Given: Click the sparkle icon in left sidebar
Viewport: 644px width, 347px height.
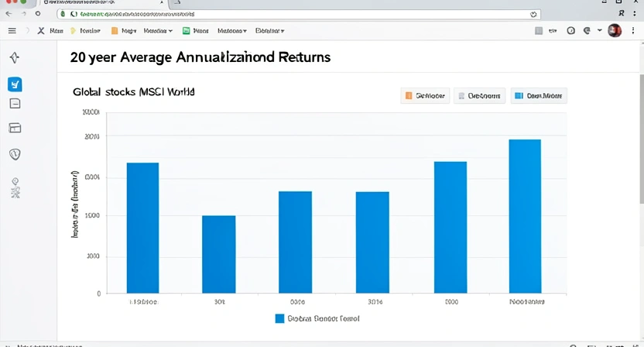Looking at the screenshot, I should pos(14,58).
